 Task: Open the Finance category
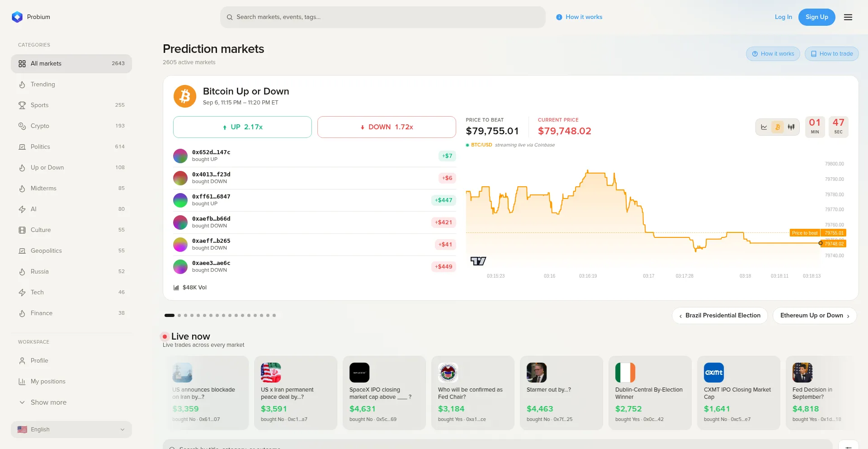[71, 313]
